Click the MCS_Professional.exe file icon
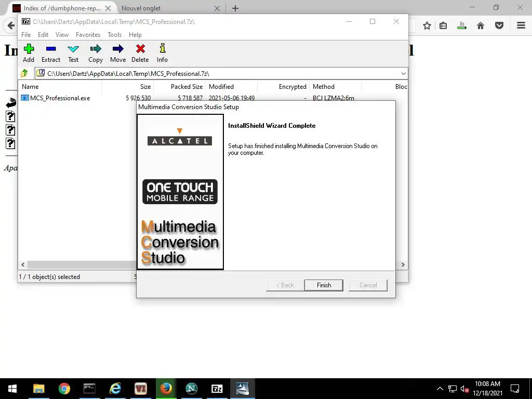This screenshot has width=532, height=399. coord(25,98)
